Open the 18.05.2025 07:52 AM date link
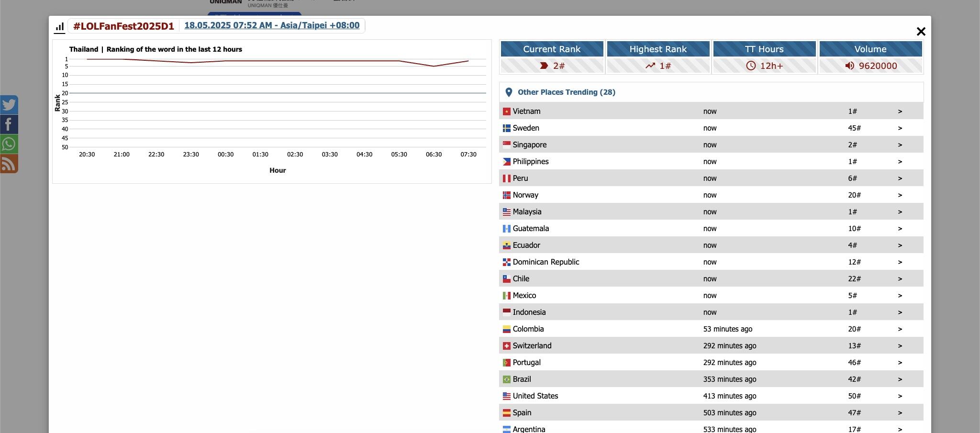This screenshot has width=980, height=433. [x=272, y=25]
